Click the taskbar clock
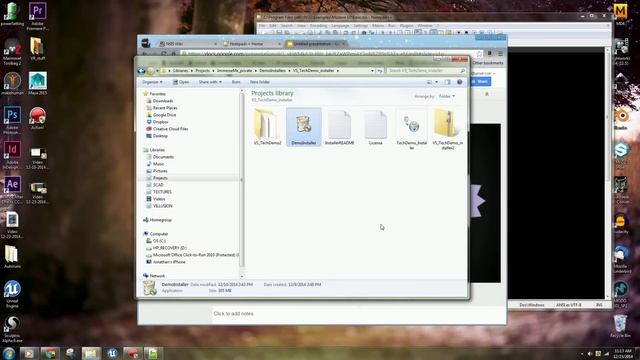 point(623,353)
